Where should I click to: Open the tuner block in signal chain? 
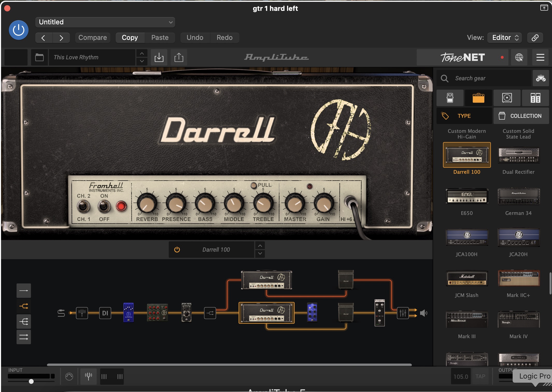pyautogui.click(x=82, y=313)
